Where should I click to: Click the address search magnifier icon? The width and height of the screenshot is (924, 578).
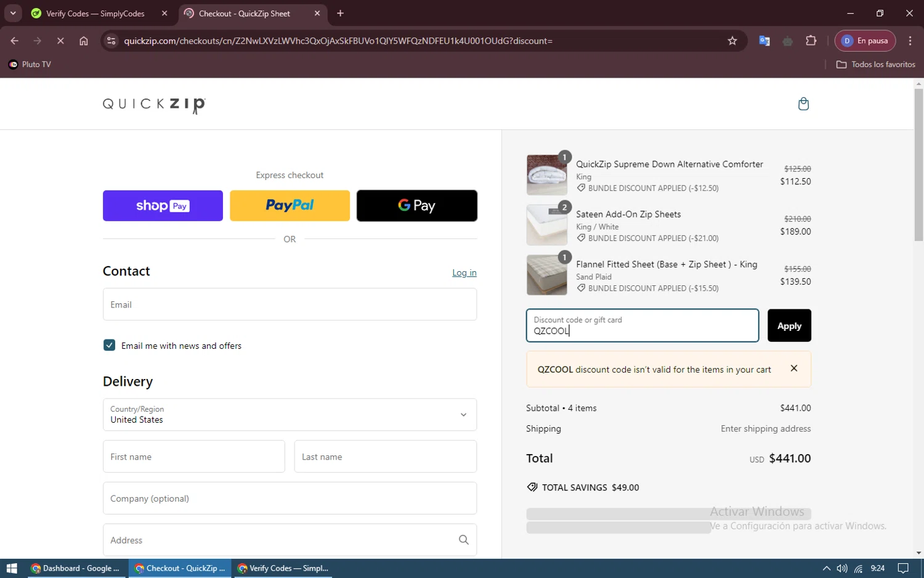[x=464, y=540]
